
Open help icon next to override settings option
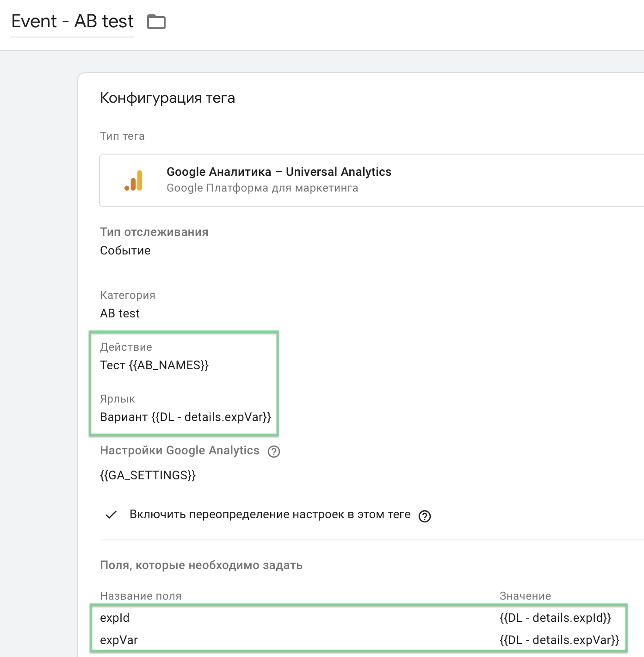(425, 516)
